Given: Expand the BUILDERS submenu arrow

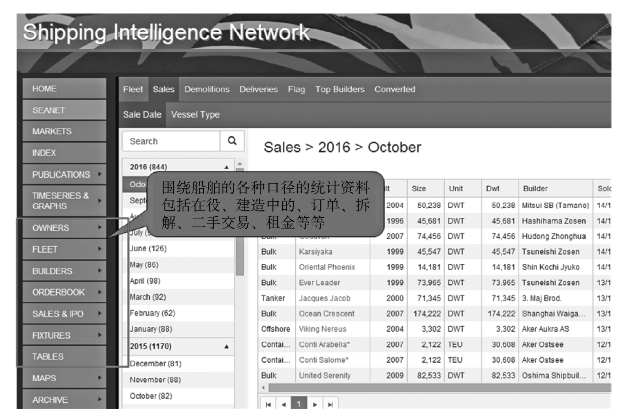Looking at the screenshot, I should pyautogui.click(x=100, y=271).
